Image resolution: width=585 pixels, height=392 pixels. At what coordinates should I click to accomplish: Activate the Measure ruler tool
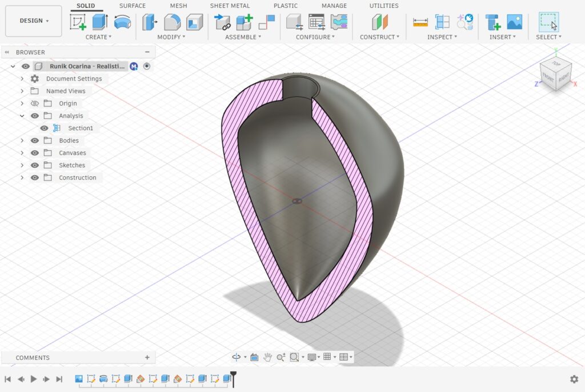[x=420, y=22]
